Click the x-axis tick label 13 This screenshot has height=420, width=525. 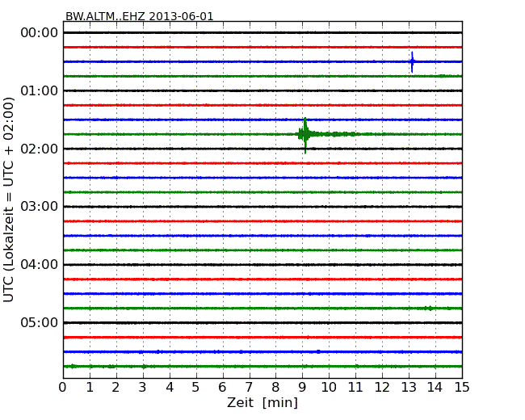pos(409,388)
